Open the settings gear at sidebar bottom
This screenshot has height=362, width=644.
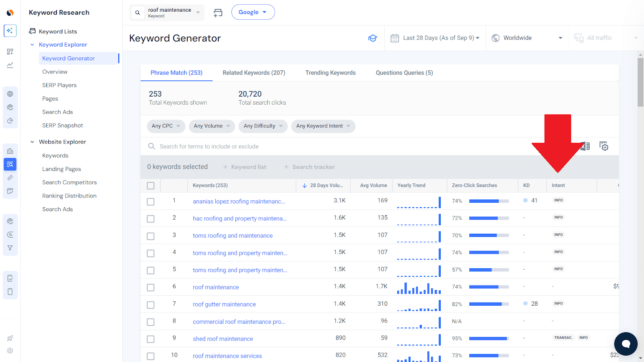point(10,351)
